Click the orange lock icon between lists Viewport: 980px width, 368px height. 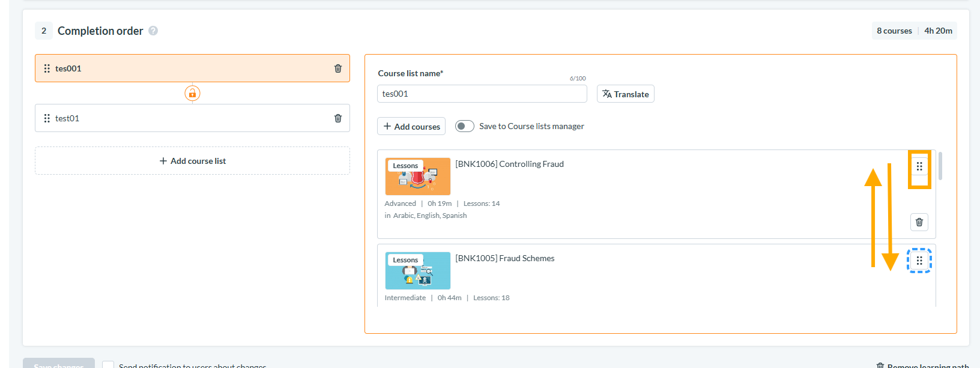(x=192, y=93)
